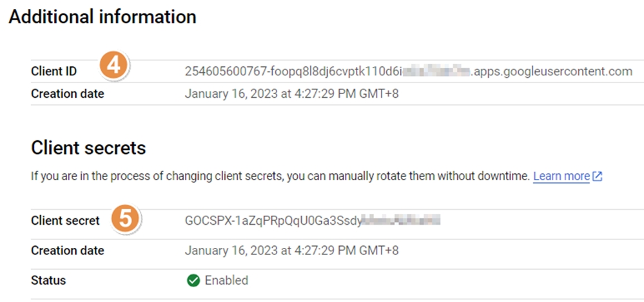Screen dimensions: 644x302
Task: Click the Status label
Action: [48, 281]
